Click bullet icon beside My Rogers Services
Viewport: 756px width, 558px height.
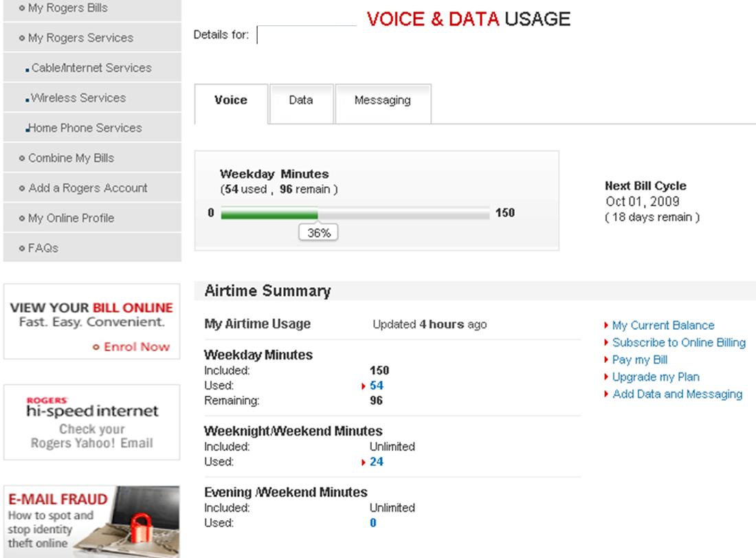[x=22, y=38]
